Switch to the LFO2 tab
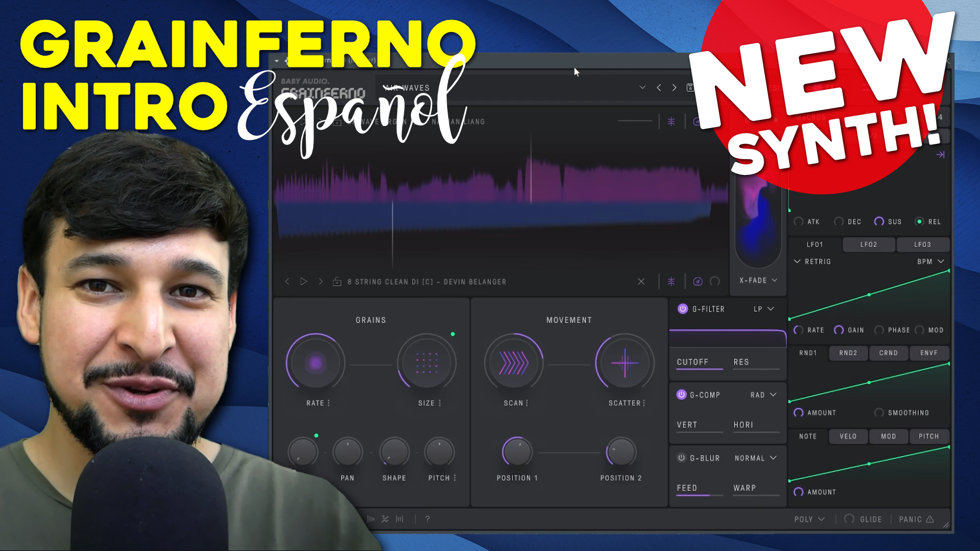 tap(868, 244)
